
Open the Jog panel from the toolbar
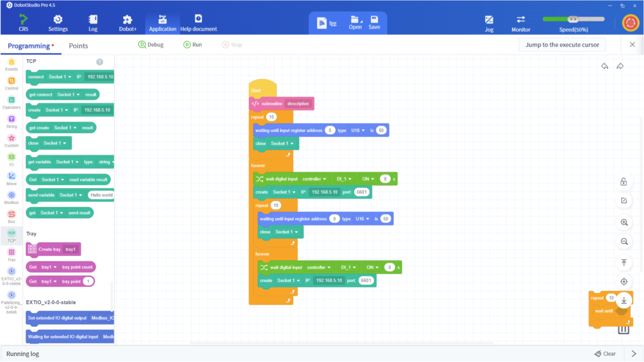[x=489, y=23]
